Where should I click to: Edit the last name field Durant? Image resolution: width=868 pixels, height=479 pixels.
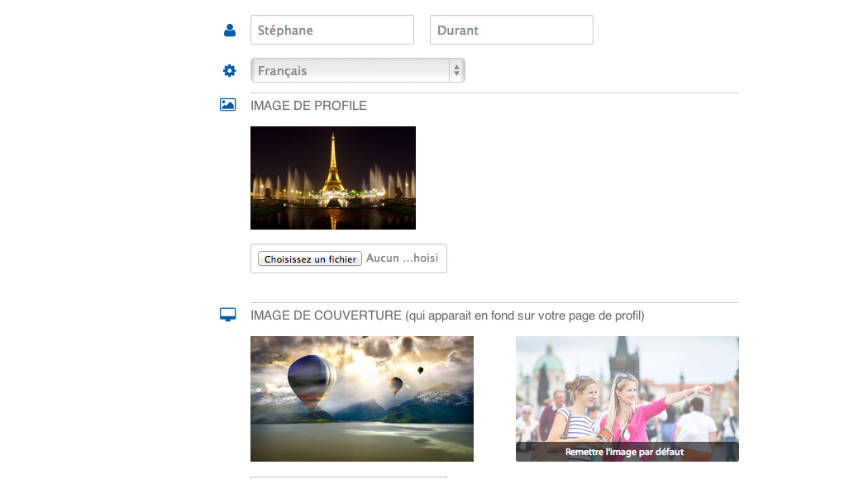(512, 30)
